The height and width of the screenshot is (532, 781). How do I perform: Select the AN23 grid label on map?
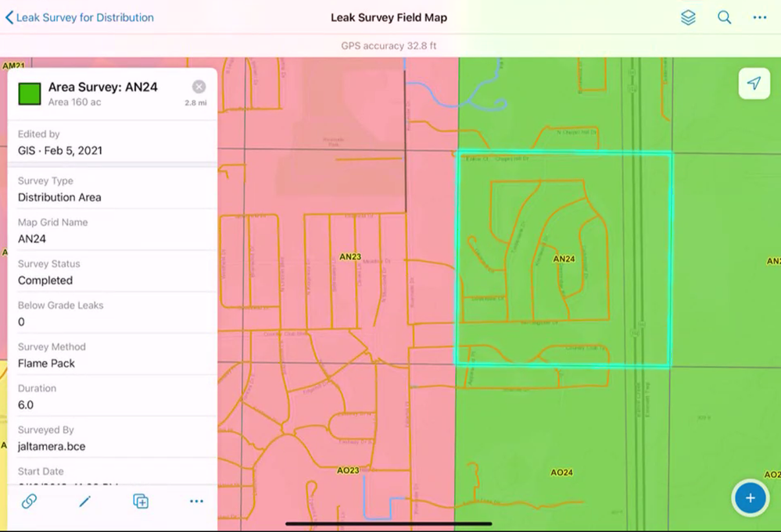point(350,257)
